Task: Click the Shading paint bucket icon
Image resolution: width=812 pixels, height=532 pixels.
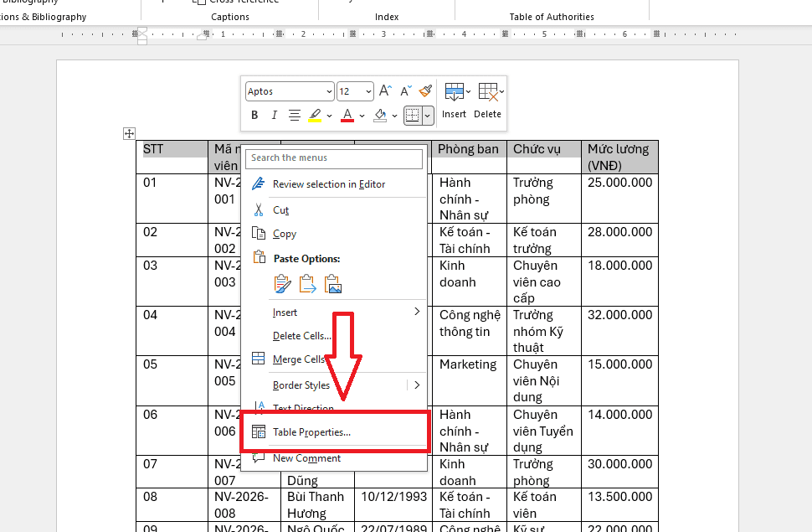Action: click(x=381, y=115)
